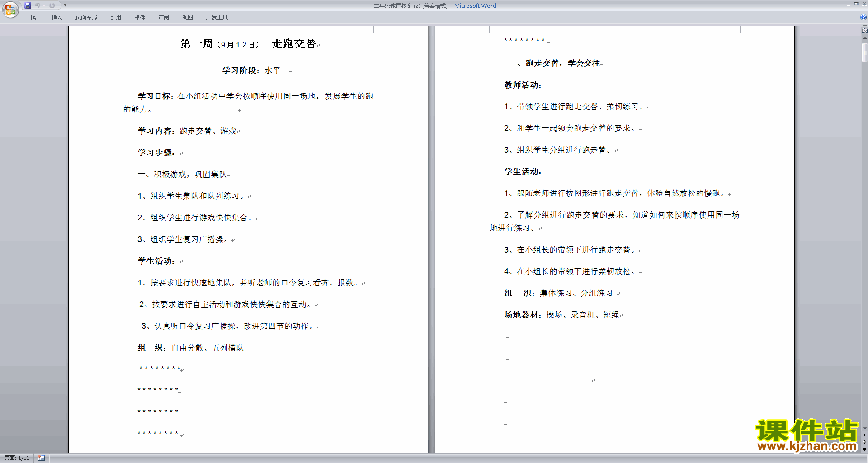Click the 学习目标 paragraph
Viewport: 868px width, 463px height.
248,103
